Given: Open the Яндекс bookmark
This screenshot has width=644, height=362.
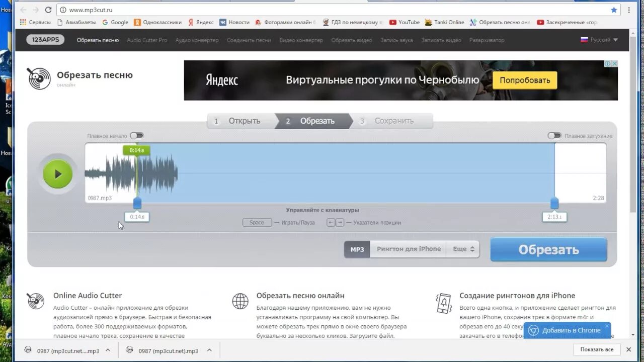Looking at the screenshot, I should 201,22.
